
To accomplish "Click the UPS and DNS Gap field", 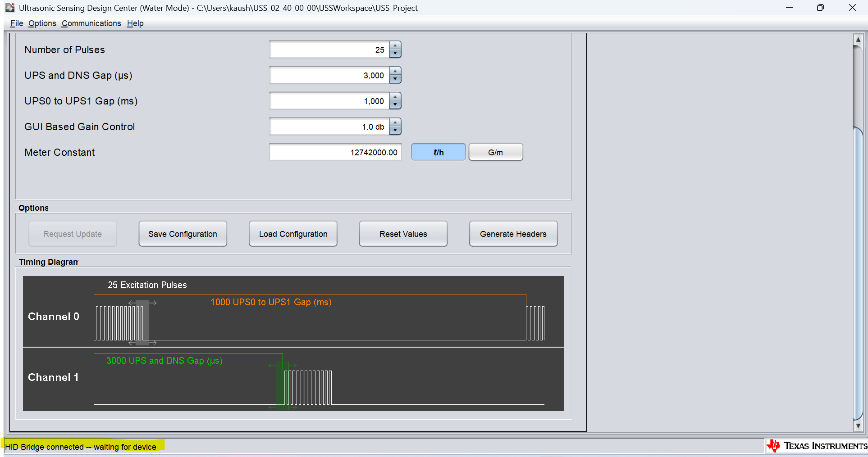I will click(330, 75).
